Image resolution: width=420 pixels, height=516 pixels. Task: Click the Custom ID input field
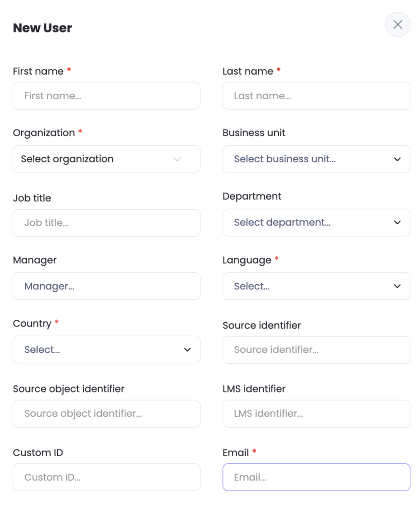click(106, 477)
